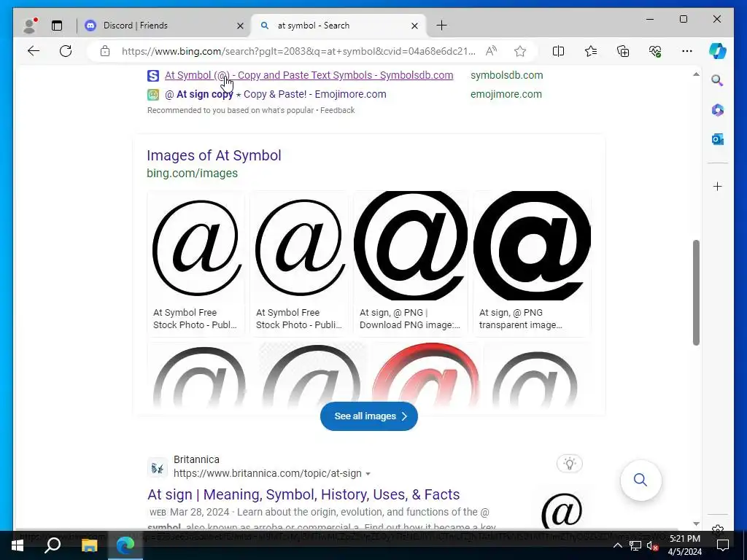
Task: Click the Edge taskbar icon
Action: (125, 545)
